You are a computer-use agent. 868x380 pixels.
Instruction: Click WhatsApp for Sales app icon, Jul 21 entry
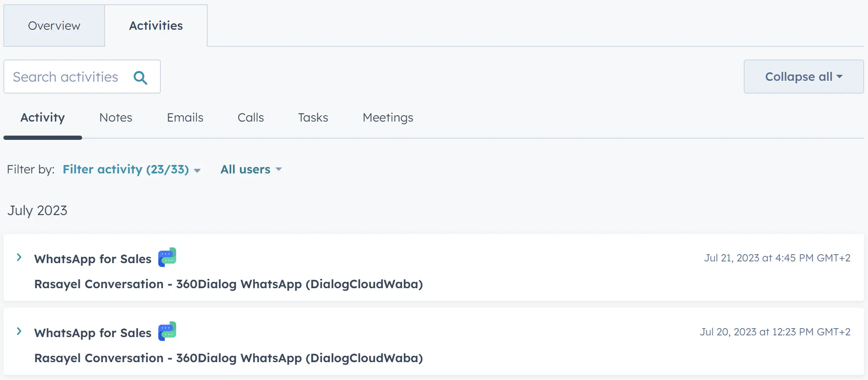tap(167, 257)
